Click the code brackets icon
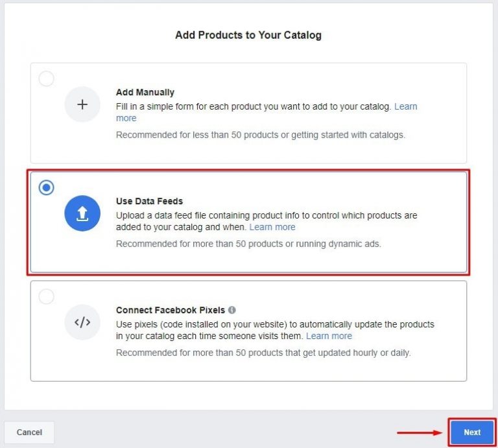 point(82,322)
